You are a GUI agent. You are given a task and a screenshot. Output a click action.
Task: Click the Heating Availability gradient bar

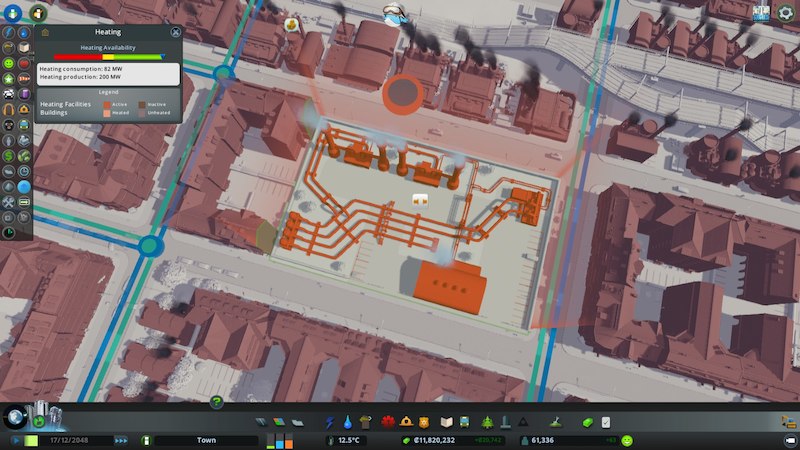click(108, 57)
